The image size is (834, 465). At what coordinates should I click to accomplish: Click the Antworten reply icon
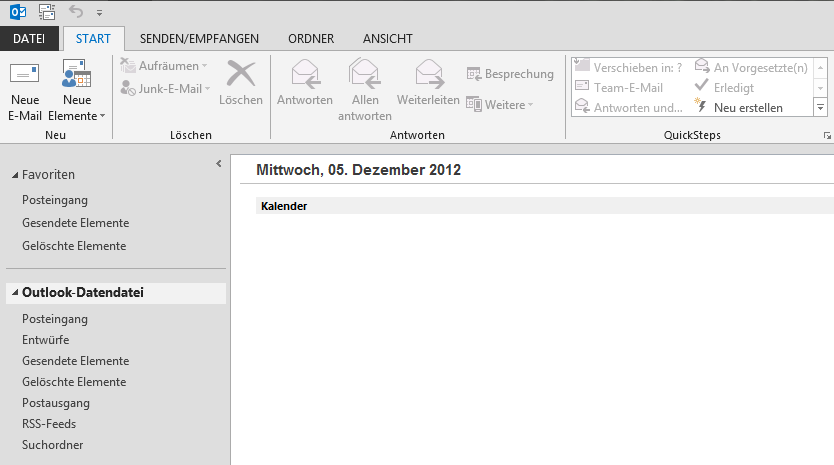tap(305, 73)
